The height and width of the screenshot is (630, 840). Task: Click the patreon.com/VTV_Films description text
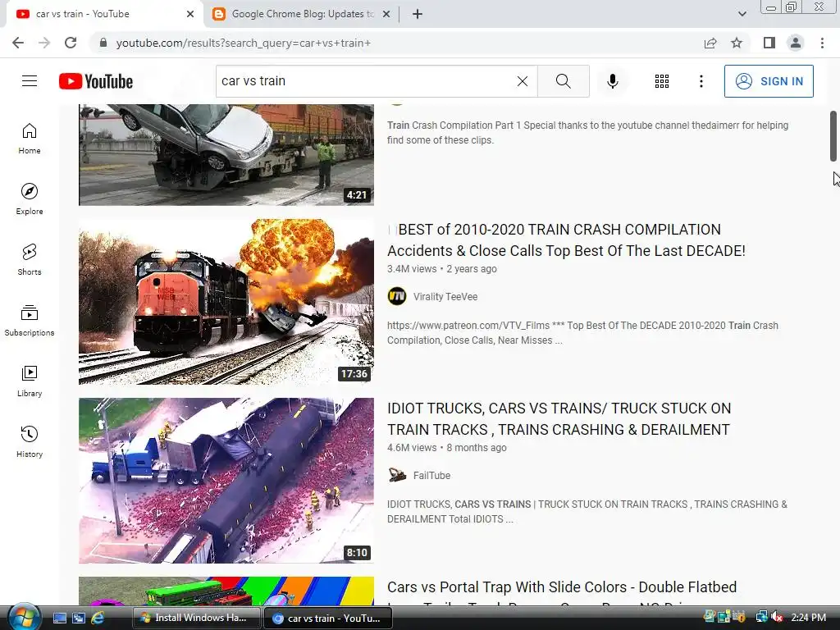pos(583,333)
